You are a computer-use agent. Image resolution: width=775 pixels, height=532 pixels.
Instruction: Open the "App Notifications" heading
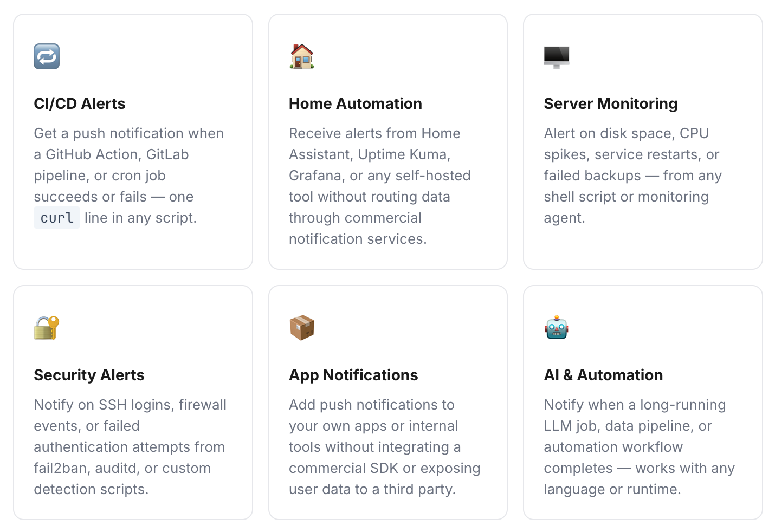click(x=353, y=375)
